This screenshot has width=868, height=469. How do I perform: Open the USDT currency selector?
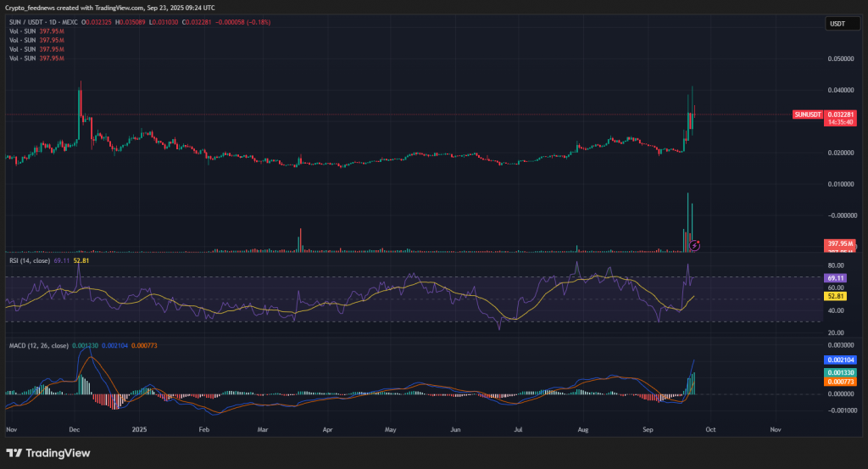click(837, 24)
